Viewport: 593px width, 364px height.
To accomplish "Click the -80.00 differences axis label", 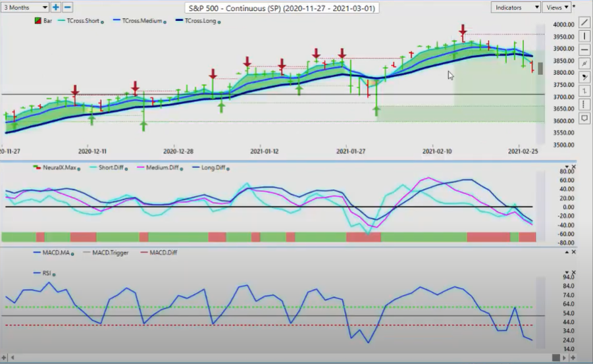I will pyautogui.click(x=566, y=243).
